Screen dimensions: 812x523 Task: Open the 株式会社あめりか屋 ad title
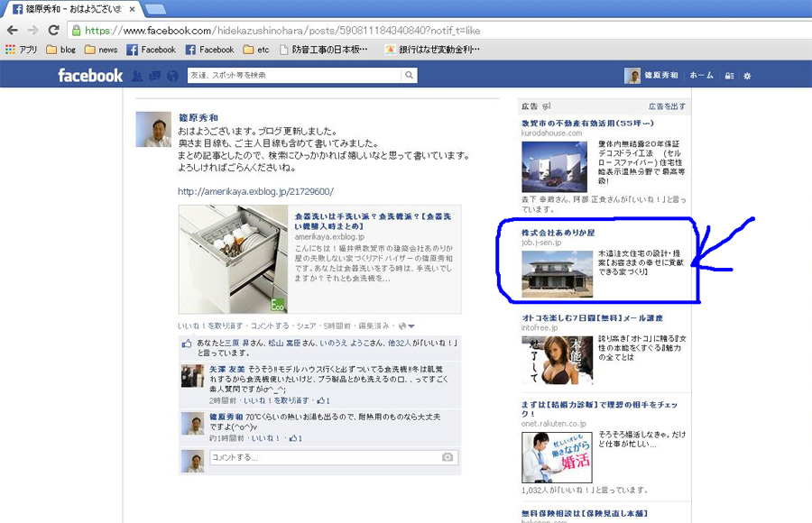coord(558,233)
